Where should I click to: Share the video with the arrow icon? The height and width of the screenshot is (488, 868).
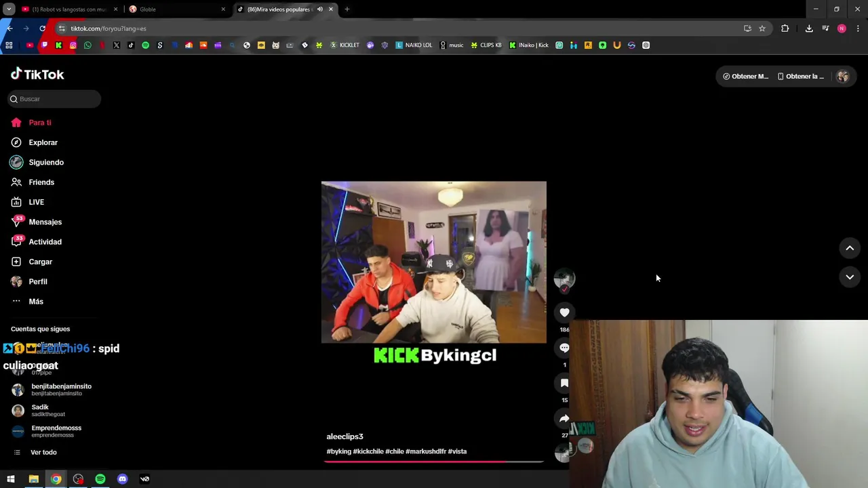click(564, 418)
